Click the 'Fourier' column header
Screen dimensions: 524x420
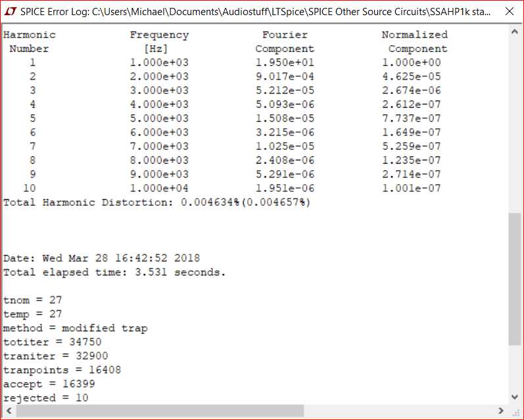tap(285, 35)
